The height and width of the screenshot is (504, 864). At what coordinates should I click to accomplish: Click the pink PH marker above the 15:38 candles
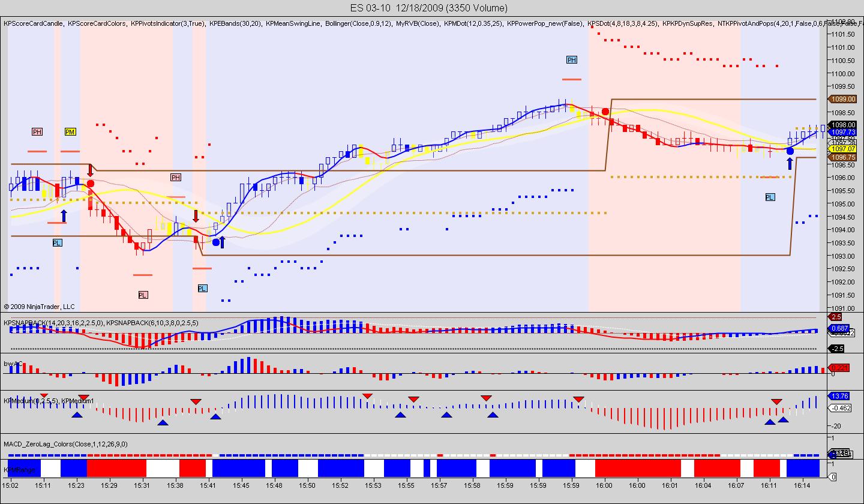[175, 178]
